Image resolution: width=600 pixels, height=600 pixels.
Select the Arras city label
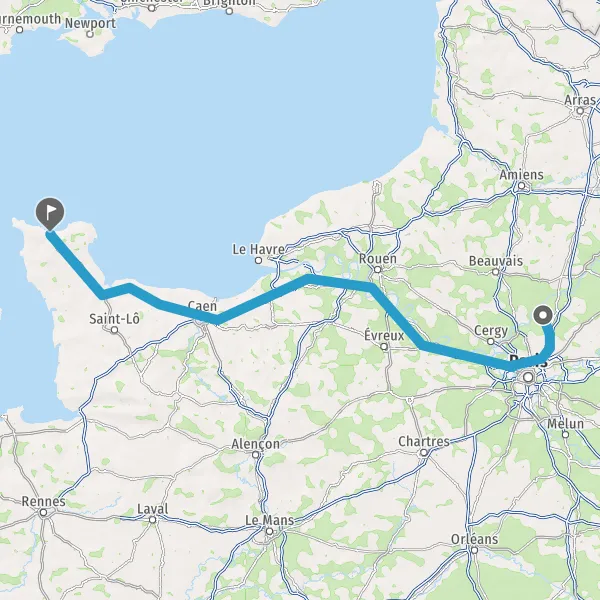580,100
